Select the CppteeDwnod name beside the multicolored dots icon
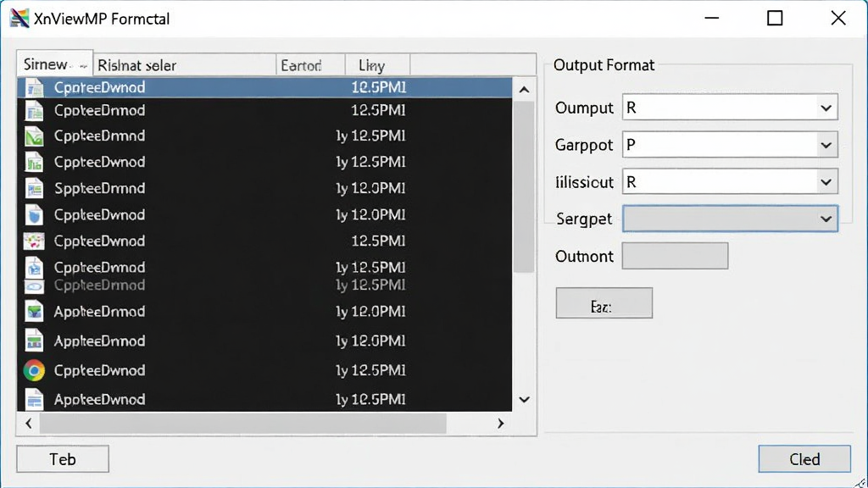The image size is (868, 488). click(100, 241)
